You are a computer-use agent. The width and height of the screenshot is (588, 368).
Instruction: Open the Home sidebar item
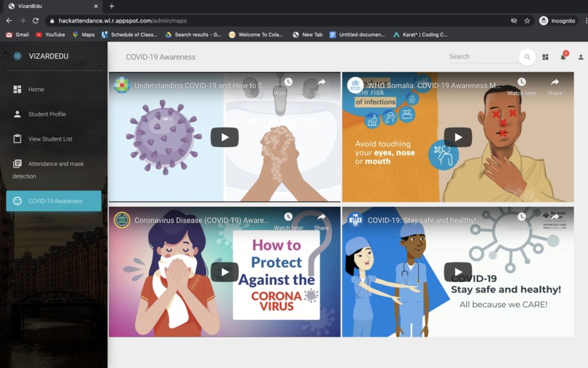pos(54,89)
